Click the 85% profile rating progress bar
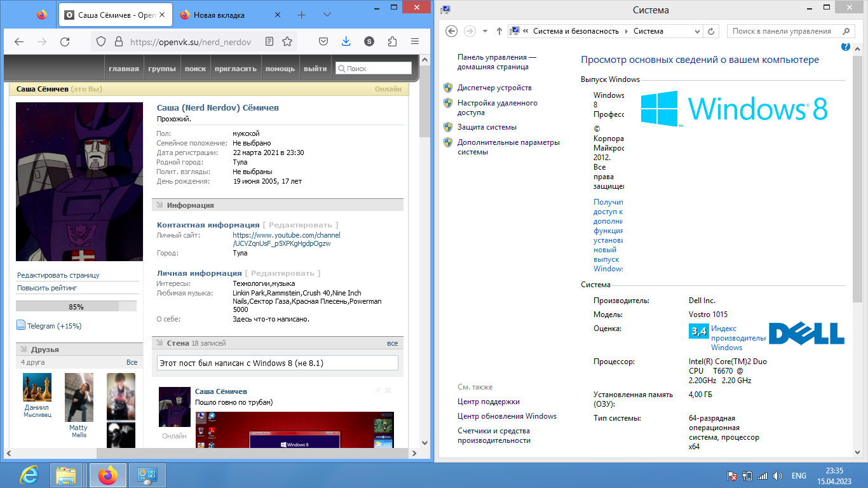 coord(76,306)
